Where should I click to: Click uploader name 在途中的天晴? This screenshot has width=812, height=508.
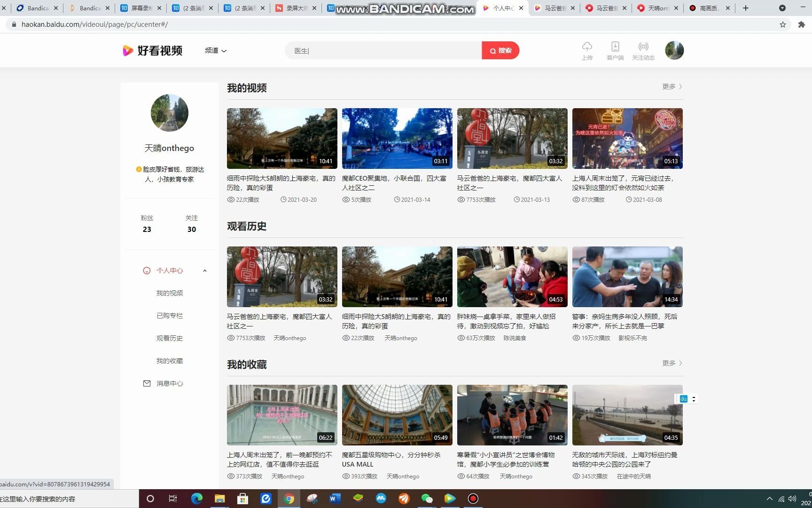point(634,476)
